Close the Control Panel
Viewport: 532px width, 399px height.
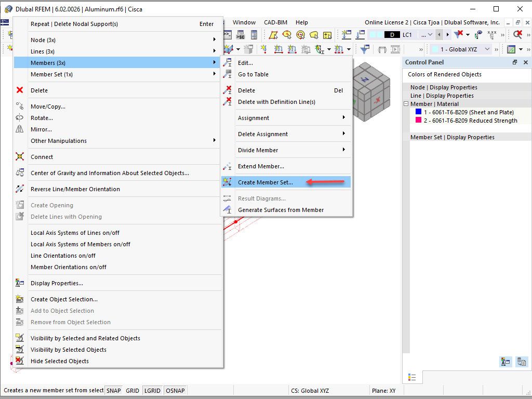(x=526, y=62)
